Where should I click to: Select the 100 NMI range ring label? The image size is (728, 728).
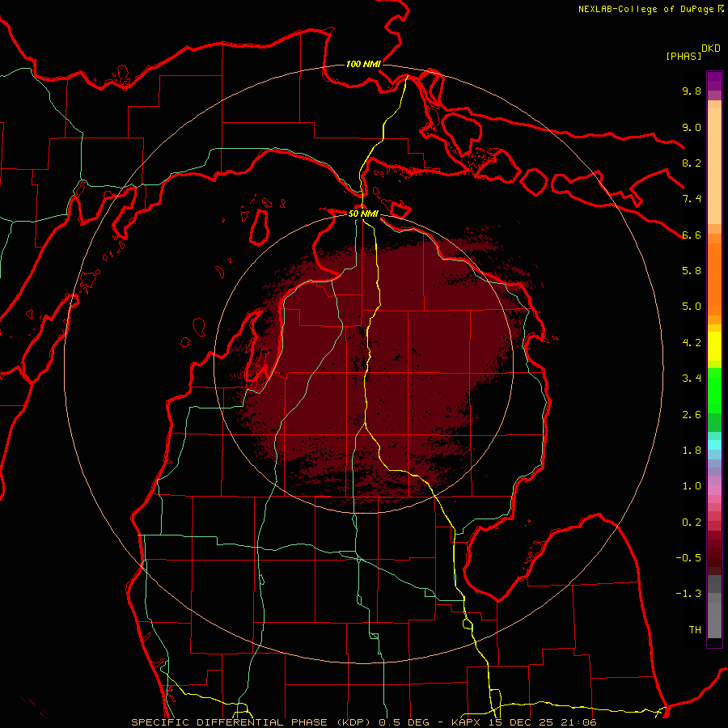(x=363, y=64)
